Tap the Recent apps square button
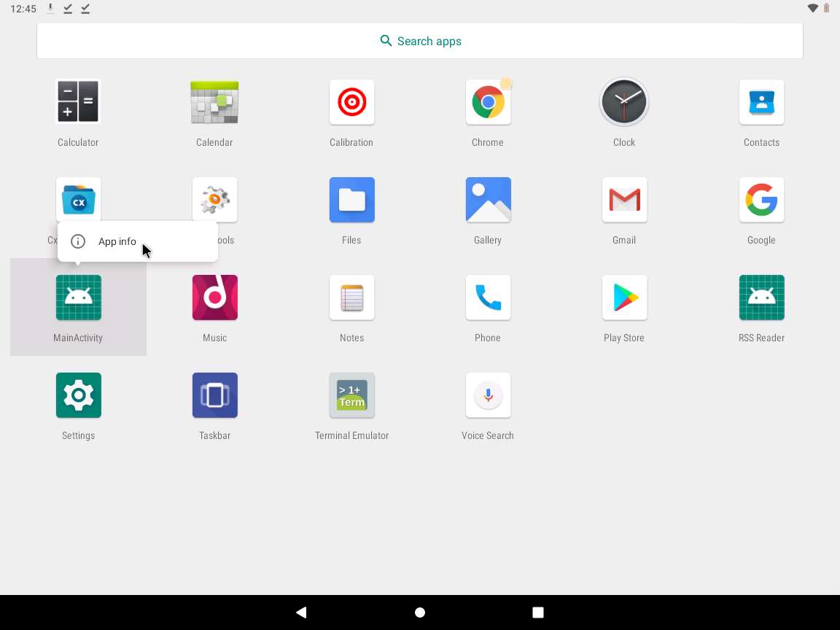Image resolution: width=840 pixels, height=630 pixels. click(x=538, y=612)
